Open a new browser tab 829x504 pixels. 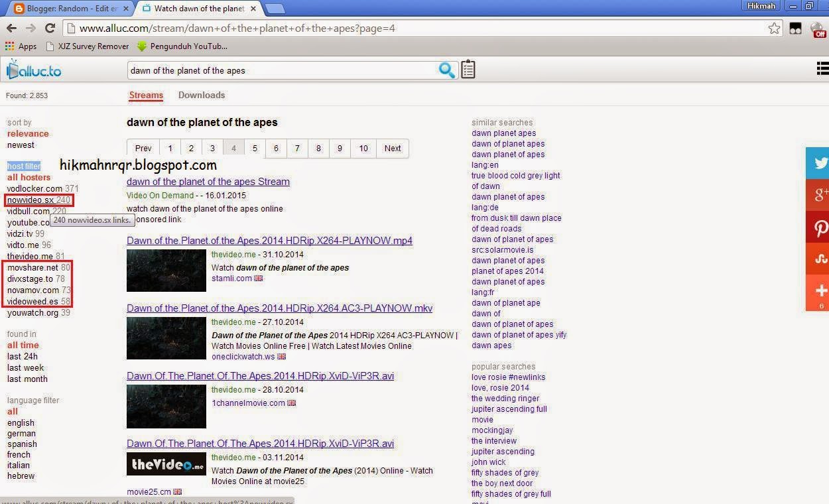pyautogui.click(x=275, y=9)
